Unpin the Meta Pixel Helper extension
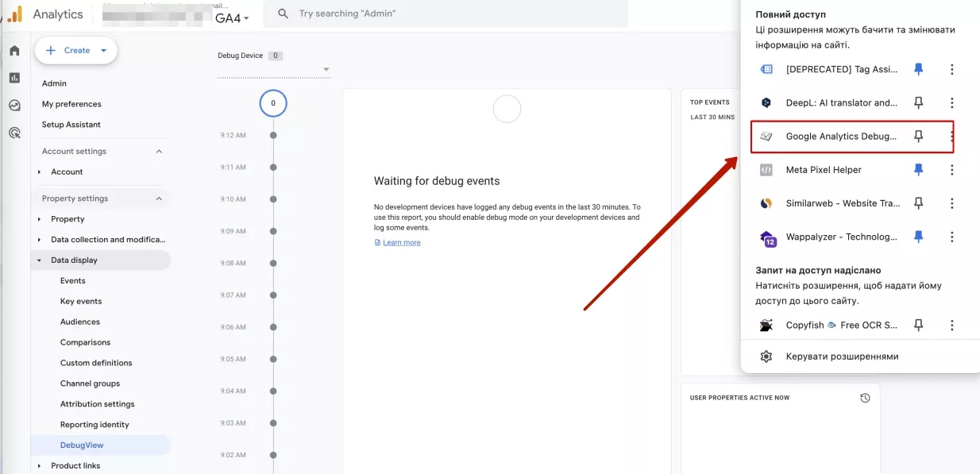The image size is (980, 474). (x=918, y=170)
